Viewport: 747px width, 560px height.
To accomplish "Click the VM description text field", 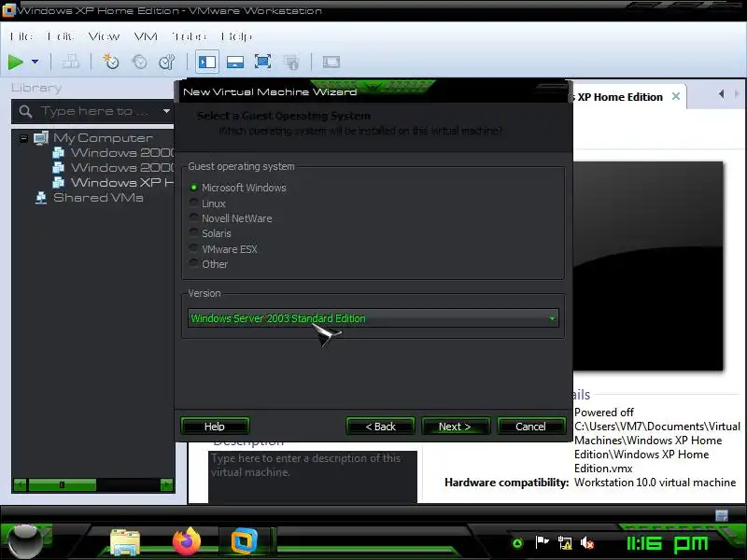I will (x=313, y=477).
